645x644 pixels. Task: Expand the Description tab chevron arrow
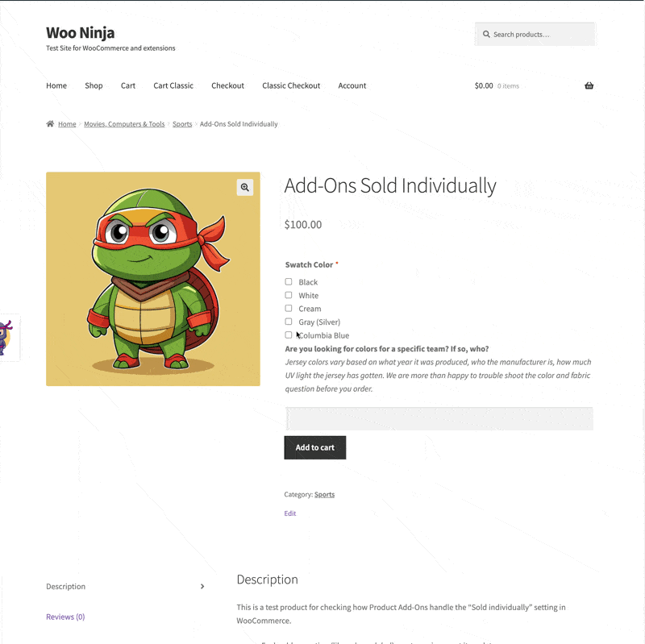click(202, 587)
